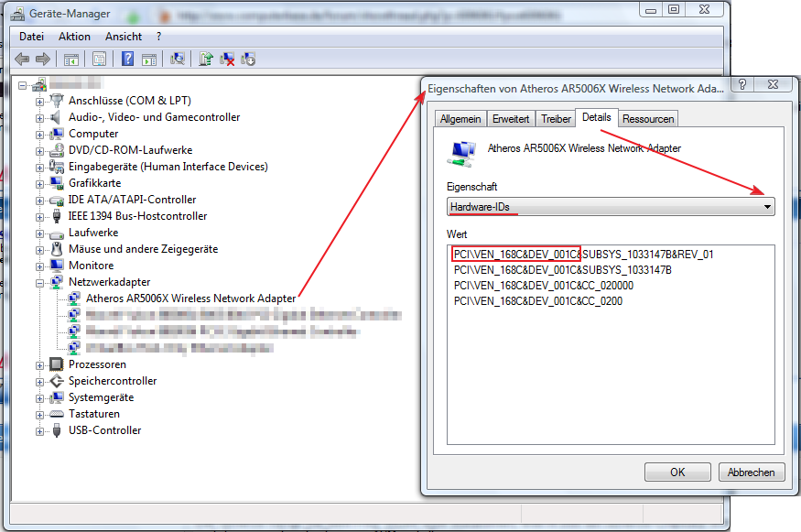Image resolution: width=801 pixels, height=532 pixels.
Task: Open the ? help menu
Action: [x=159, y=37]
